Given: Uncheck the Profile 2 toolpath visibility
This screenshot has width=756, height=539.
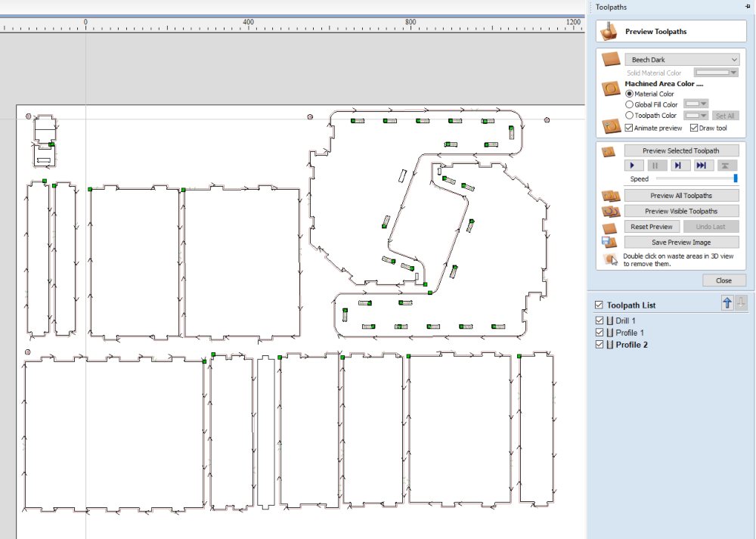Looking at the screenshot, I should (600, 345).
